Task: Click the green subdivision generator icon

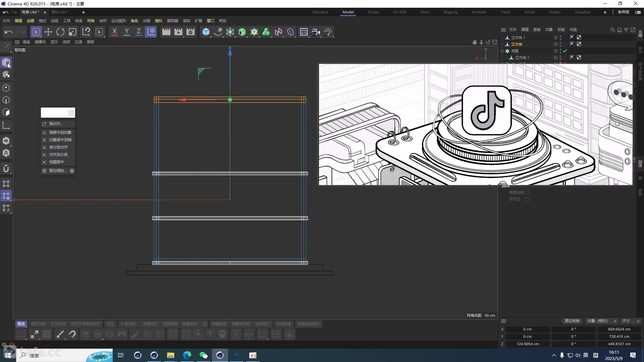Action: [x=242, y=32]
